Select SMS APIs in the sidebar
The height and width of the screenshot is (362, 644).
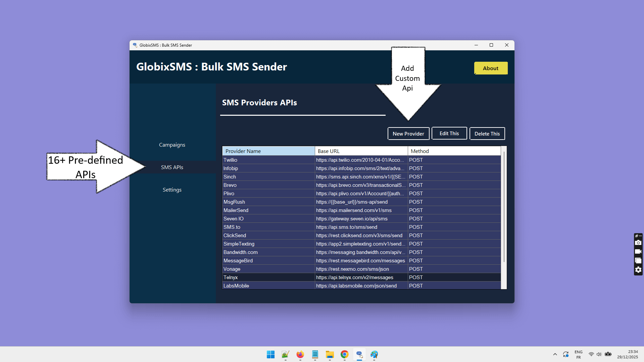pyautogui.click(x=172, y=167)
